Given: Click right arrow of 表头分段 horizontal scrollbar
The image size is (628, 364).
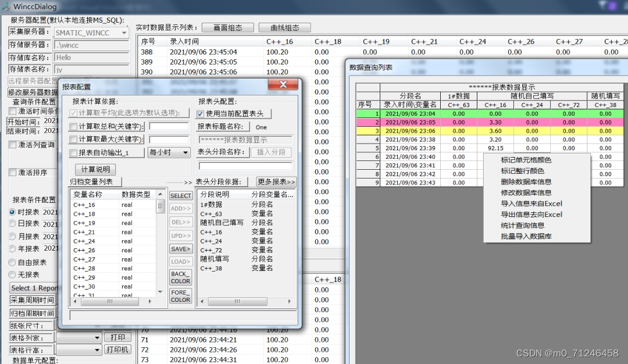Looking at the screenshot, I should pos(290,301).
